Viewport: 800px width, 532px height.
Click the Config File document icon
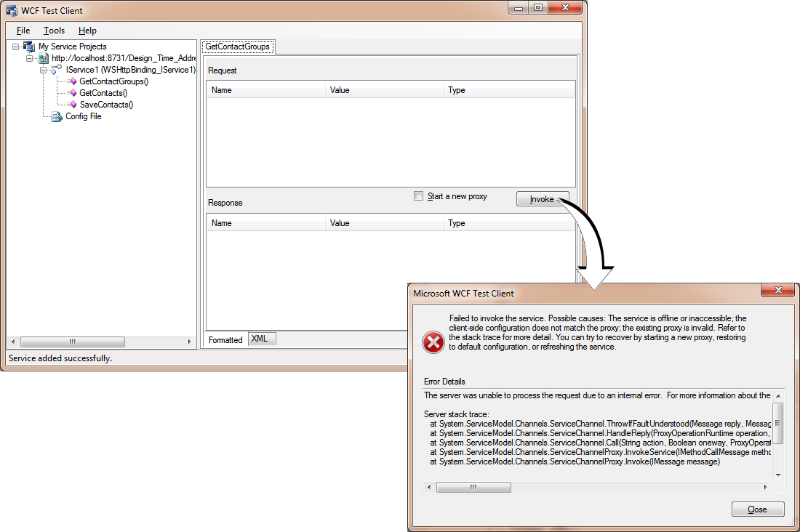57,117
